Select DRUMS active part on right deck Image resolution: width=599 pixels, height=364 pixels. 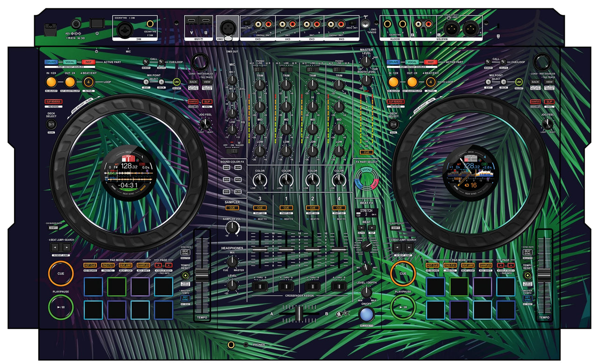tap(394, 62)
